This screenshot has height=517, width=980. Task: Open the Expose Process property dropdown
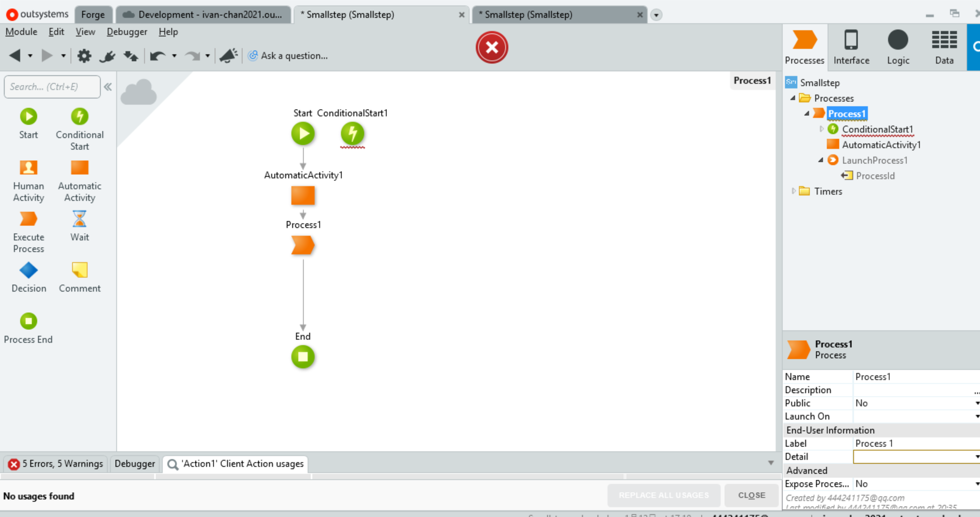[x=976, y=484]
